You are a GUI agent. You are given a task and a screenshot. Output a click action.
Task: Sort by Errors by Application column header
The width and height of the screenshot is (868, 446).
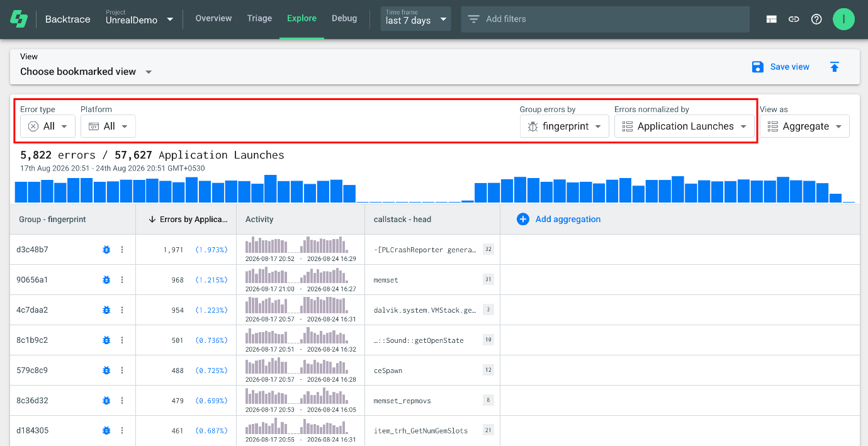pyautogui.click(x=188, y=220)
